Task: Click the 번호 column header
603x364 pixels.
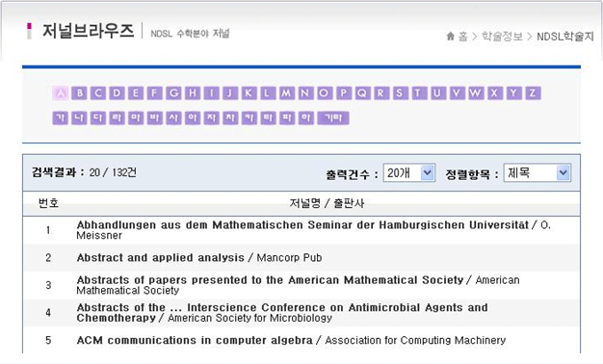Action: pos(48,203)
